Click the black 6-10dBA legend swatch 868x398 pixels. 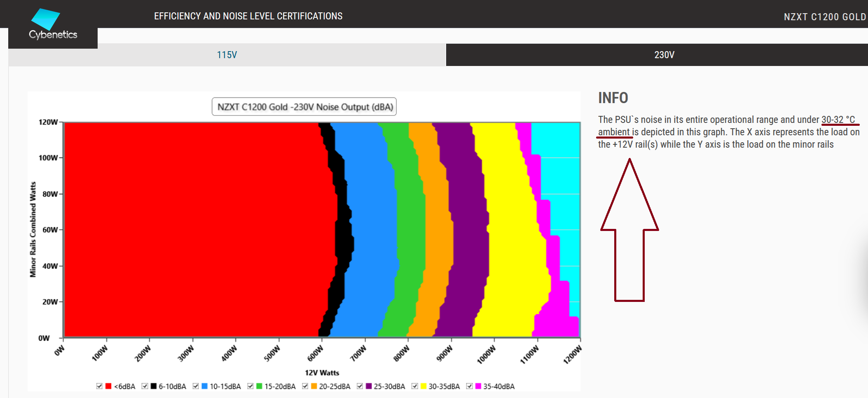point(154,386)
